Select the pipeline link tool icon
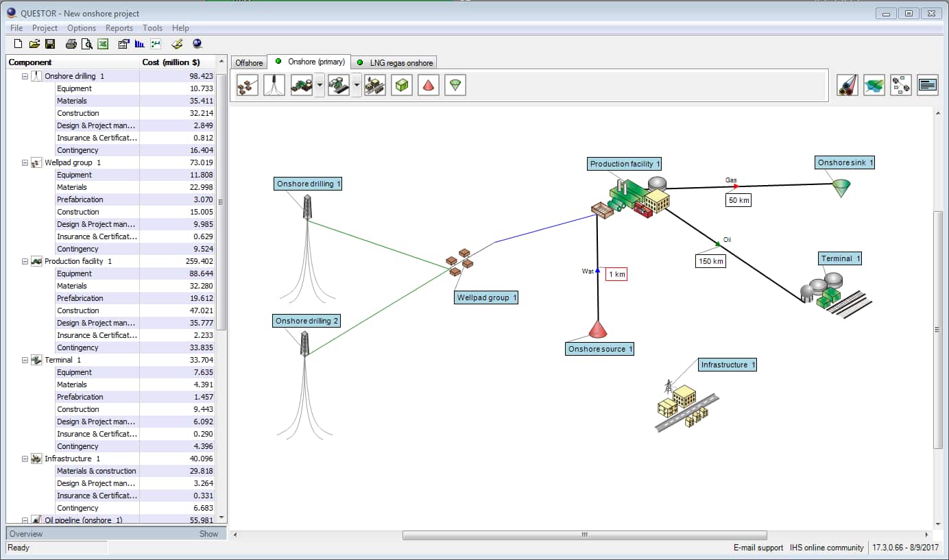Viewport: 949px width, 560px height. click(x=848, y=85)
